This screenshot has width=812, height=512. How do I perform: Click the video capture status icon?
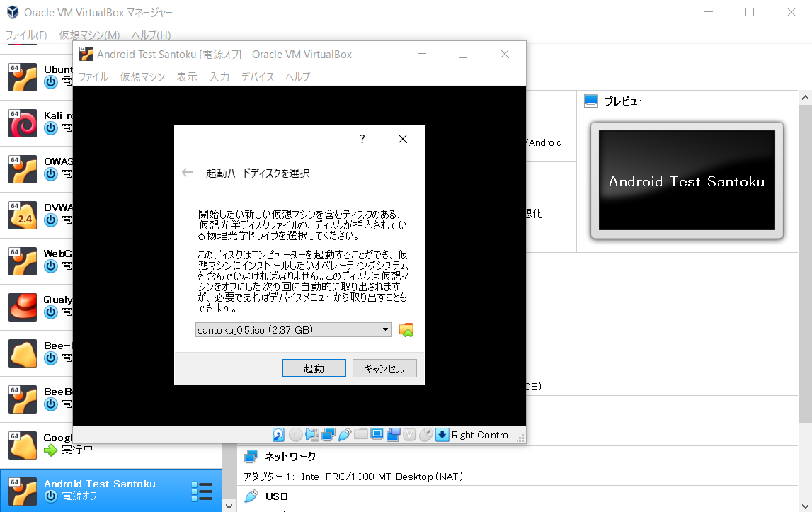point(393,435)
